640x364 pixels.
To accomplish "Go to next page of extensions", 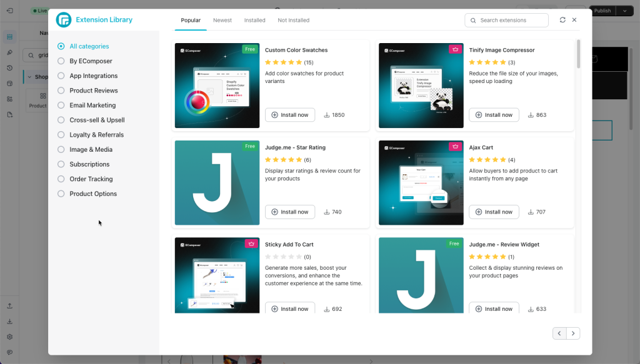I will point(573,333).
